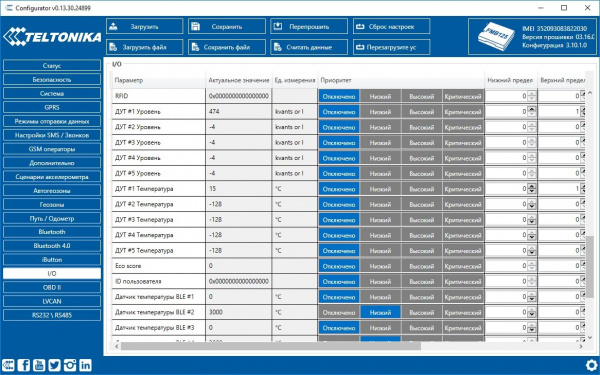Open the LVCAN section
Image resolution: width=600 pixels, height=375 pixels.
(52, 301)
